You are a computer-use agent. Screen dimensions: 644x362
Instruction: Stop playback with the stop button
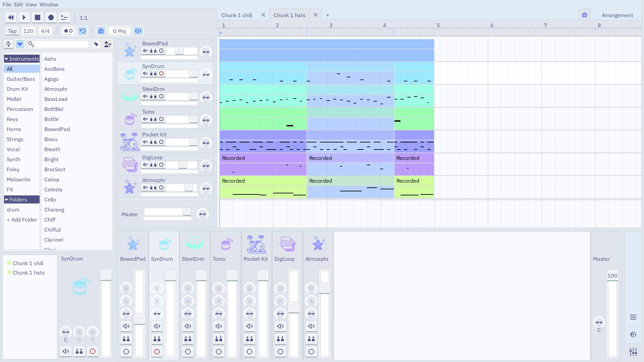tap(38, 17)
